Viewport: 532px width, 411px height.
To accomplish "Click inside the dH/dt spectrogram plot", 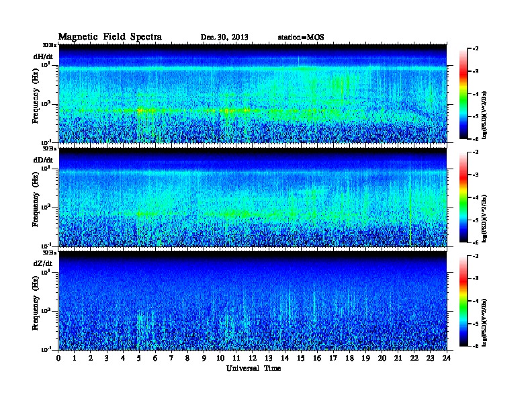I will coord(253,93).
